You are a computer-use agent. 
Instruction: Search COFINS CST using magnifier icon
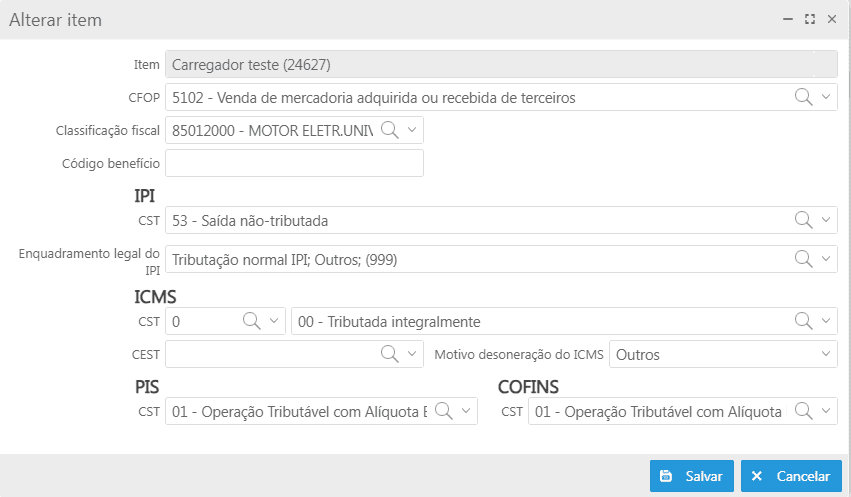pos(803,411)
